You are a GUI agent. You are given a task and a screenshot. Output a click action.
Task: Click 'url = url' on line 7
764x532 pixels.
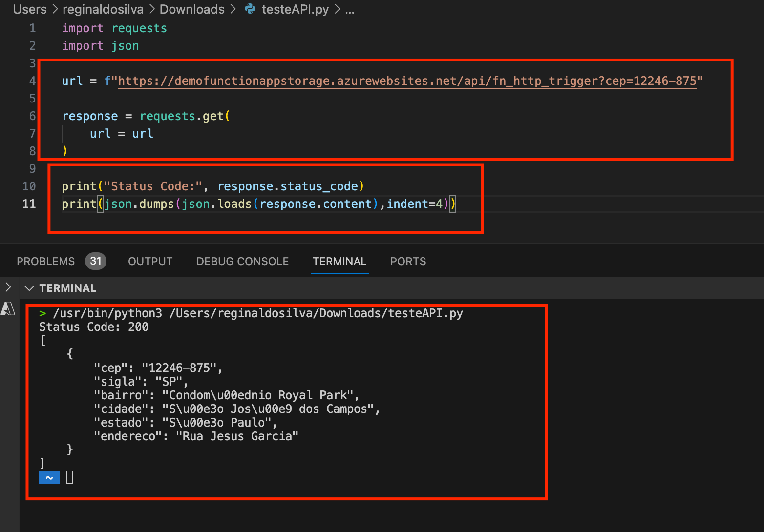click(x=121, y=134)
